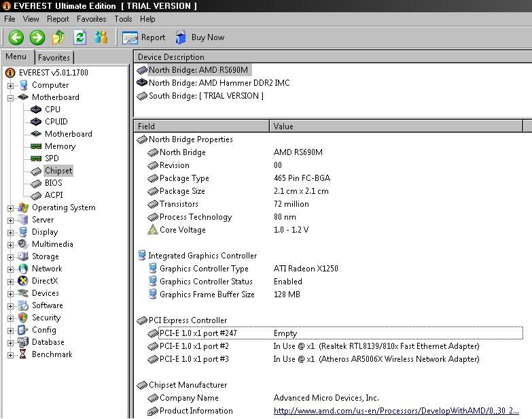Go forward with the green right arrow
This screenshot has height=419, width=532.
pyautogui.click(x=37, y=37)
